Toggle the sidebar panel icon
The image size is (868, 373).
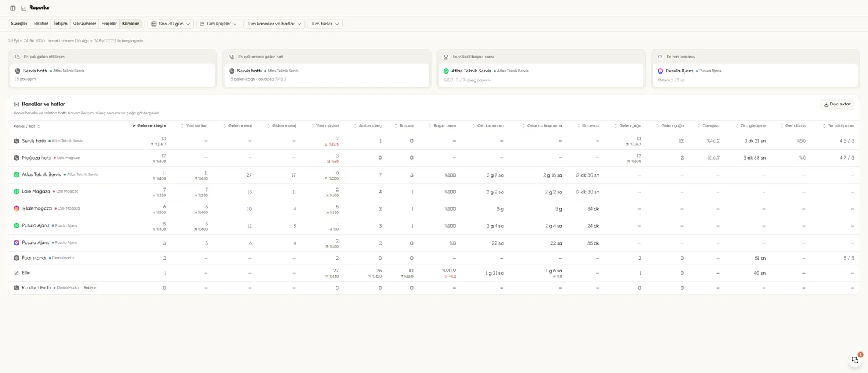tap(13, 8)
